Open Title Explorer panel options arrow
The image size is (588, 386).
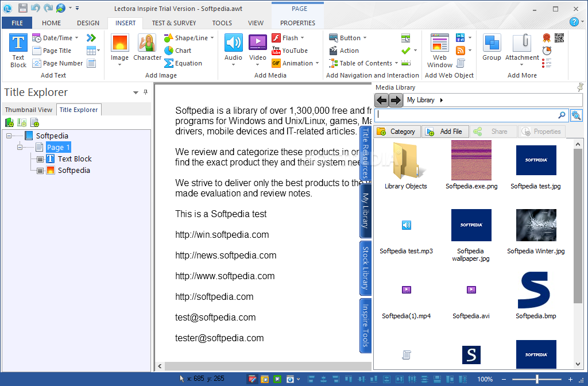tap(136, 92)
